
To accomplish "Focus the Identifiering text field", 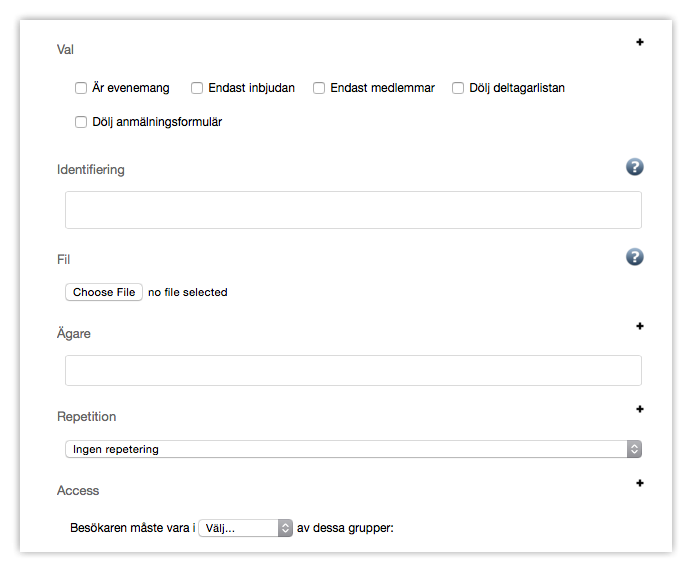I will [x=353, y=210].
